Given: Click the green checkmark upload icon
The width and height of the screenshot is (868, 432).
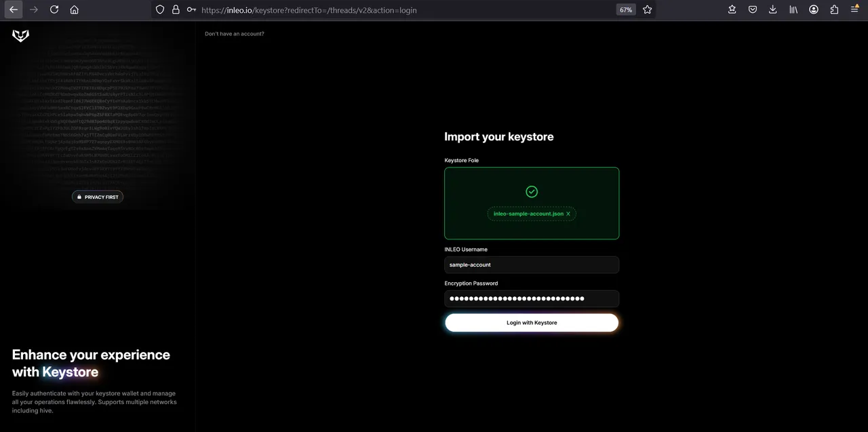Looking at the screenshot, I should tap(532, 192).
